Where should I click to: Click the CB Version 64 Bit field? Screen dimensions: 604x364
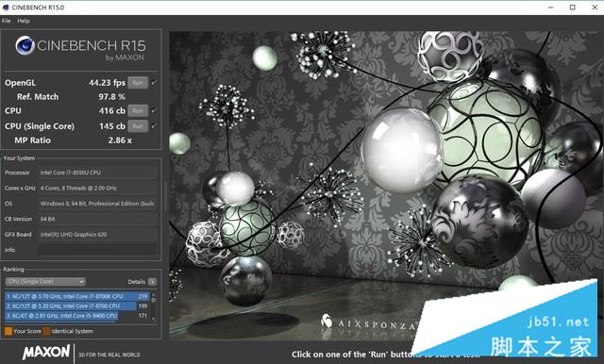tap(97, 219)
